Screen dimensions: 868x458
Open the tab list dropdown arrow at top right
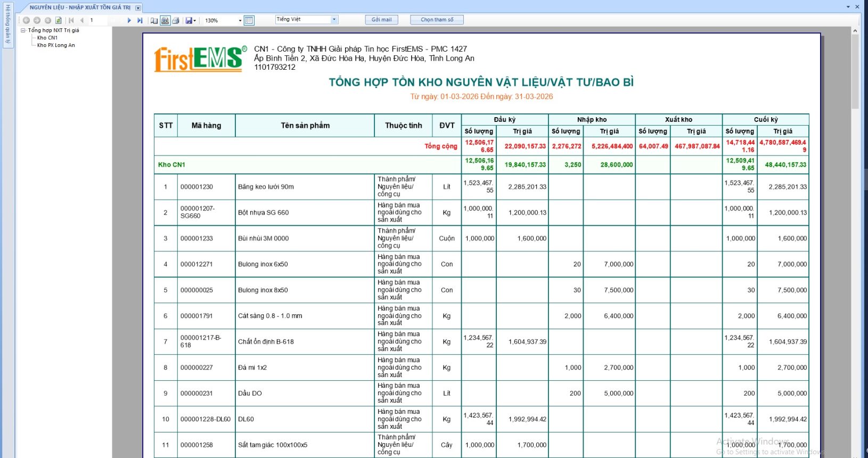(x=848, y=7)
